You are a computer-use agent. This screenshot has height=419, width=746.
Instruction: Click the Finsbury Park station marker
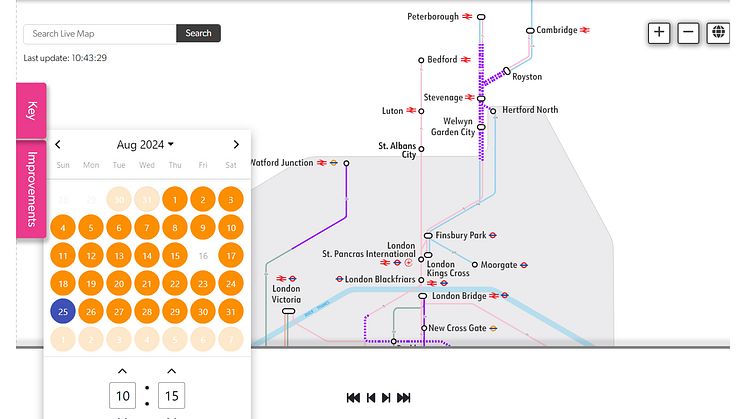(x=428, y=235)
